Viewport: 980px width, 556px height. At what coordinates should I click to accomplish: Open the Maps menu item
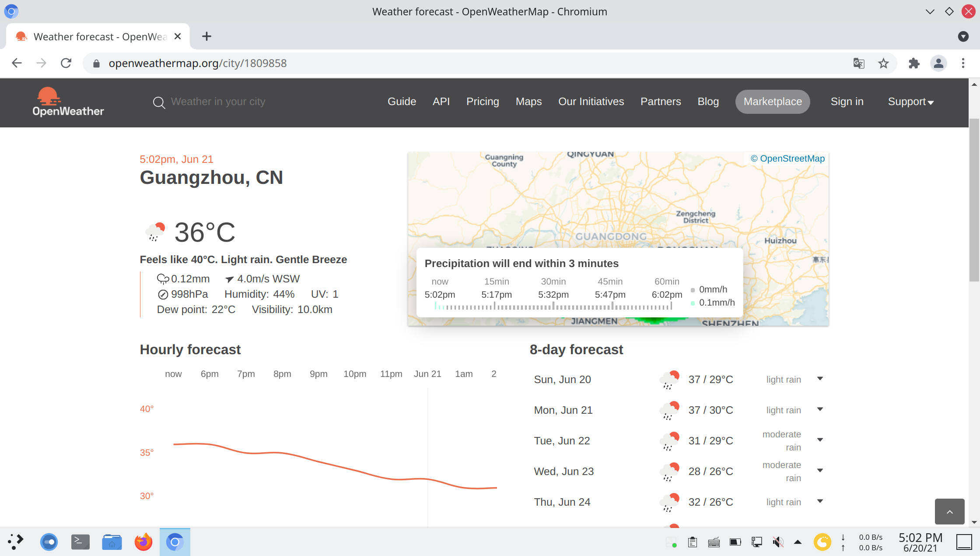(528, 102)
